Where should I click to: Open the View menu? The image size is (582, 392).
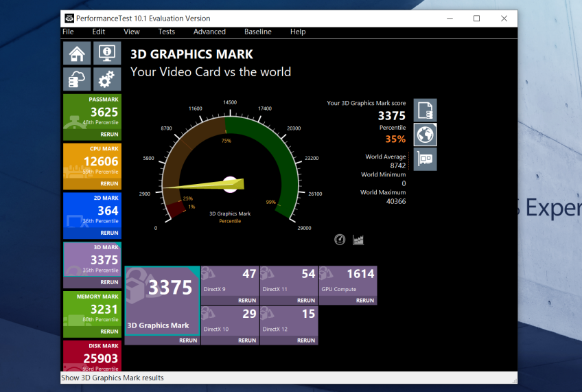pos(131,32)
